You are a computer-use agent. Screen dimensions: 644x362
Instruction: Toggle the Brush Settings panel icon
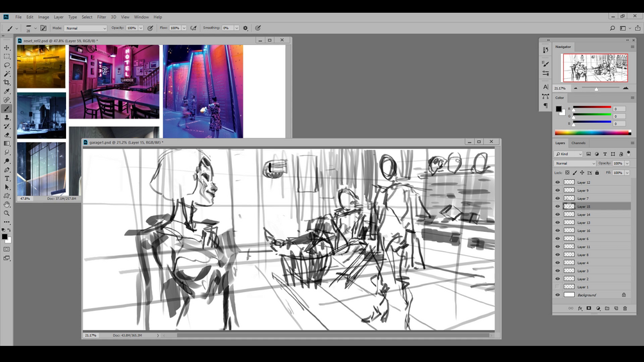(x=44, y=28)
